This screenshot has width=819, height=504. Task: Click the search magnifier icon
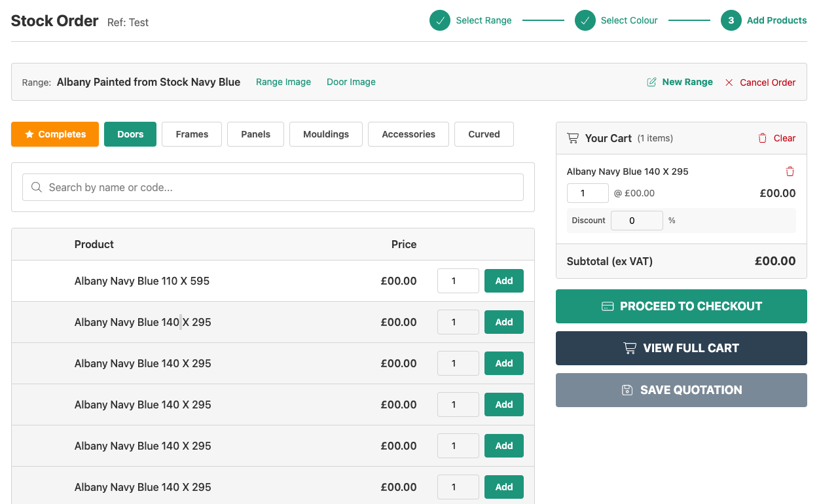pyautogui.click(x=37, y=187)
